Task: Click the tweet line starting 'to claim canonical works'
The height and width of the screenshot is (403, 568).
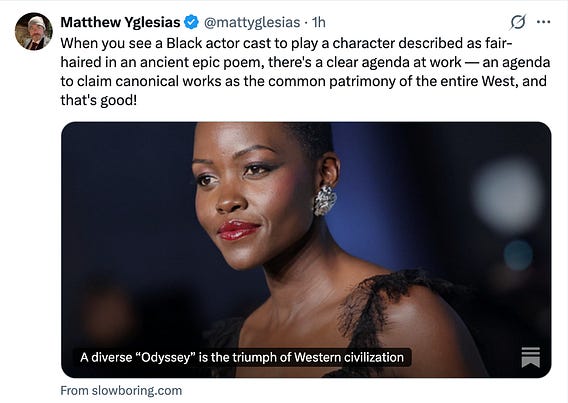Action: [x=304, y=81]
